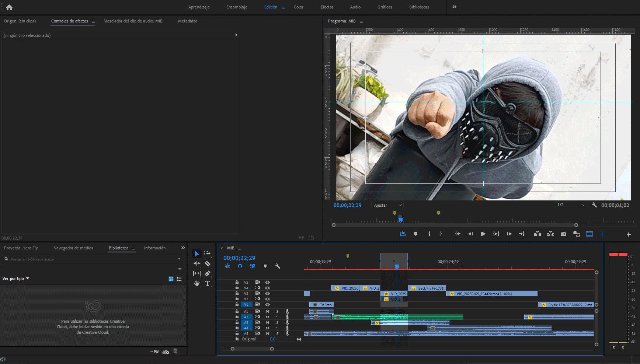Expand the Ver por tipo dropdown

tap(16, 279)
